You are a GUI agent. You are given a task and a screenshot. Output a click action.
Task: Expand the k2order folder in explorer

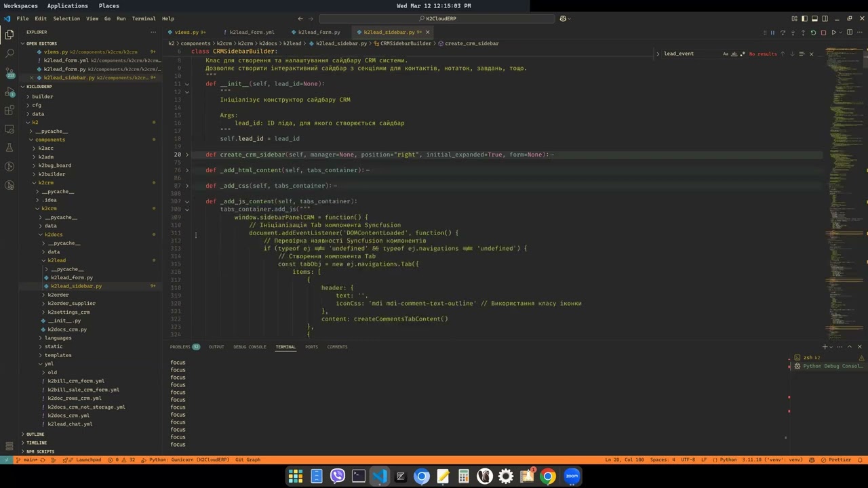(58, 295)
